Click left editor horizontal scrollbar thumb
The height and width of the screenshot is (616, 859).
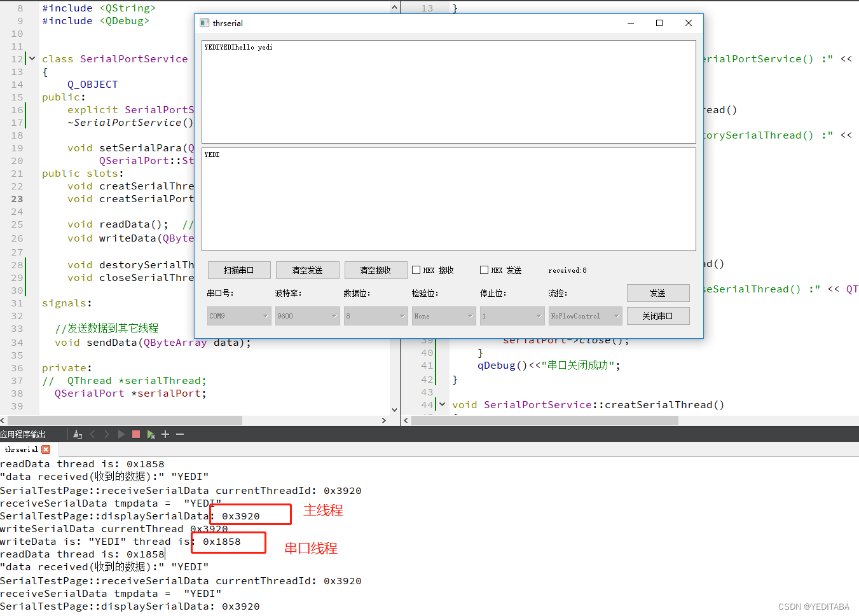tap(125, 420)
